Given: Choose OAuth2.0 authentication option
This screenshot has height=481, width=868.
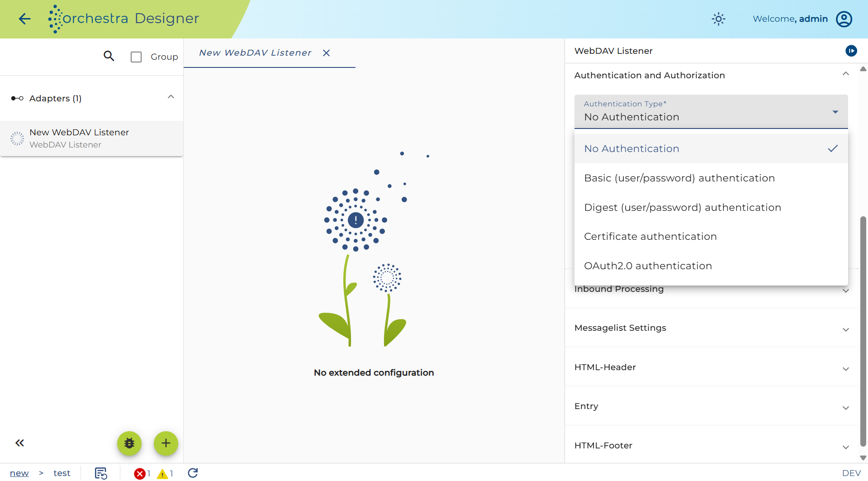Looking at the screenshot, I should (711, 266).
